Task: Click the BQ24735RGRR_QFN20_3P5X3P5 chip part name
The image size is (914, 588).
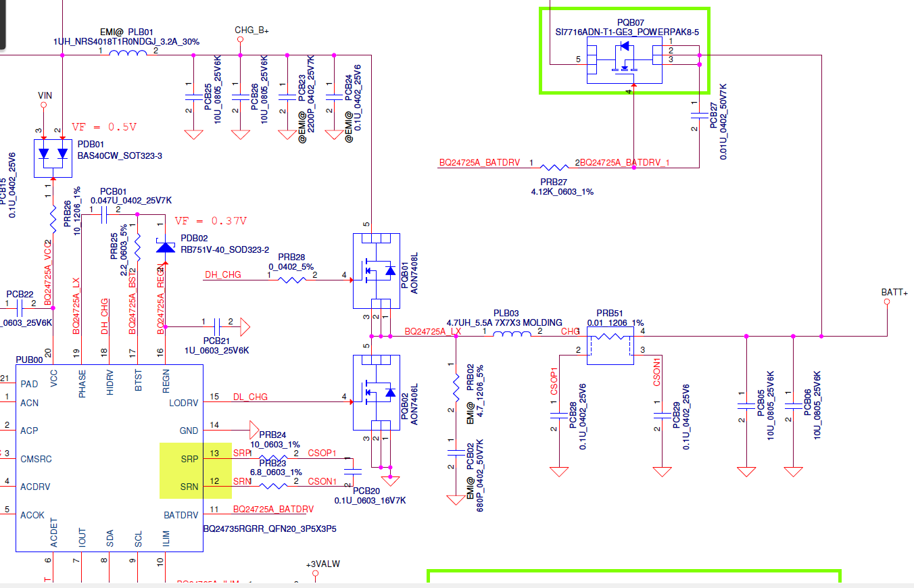Action: (x=270, y=529)
